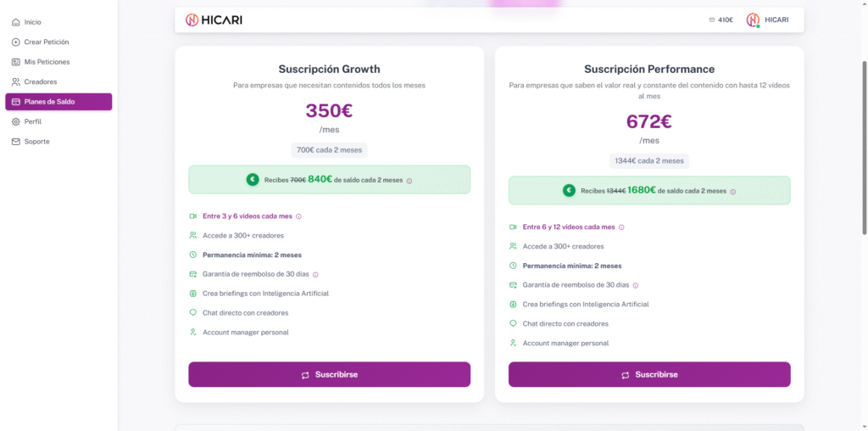The height and width of the screenshot is (431, 868).
Task: Click the 410€ balance wallet icon
Action: 712,20
